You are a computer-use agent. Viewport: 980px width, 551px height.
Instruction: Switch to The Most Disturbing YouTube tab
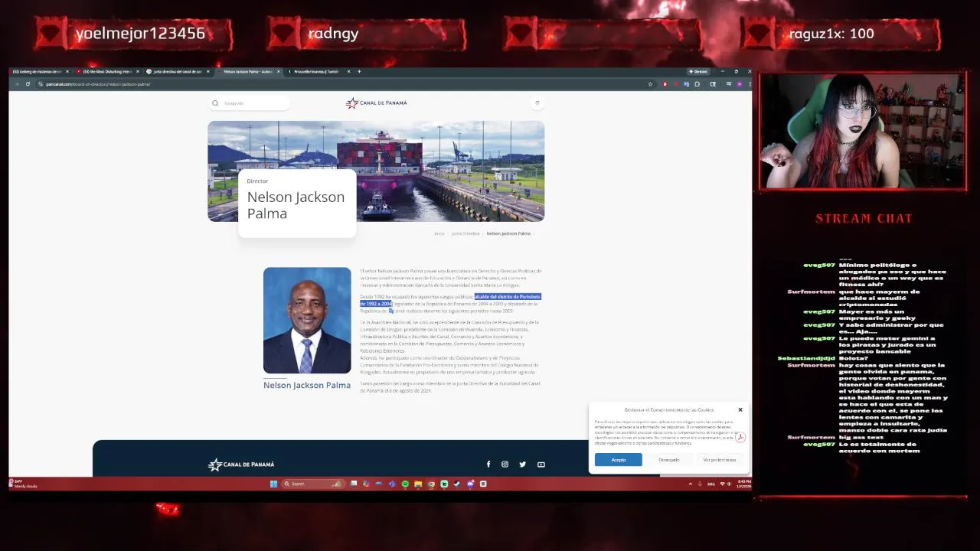[106, 71]
